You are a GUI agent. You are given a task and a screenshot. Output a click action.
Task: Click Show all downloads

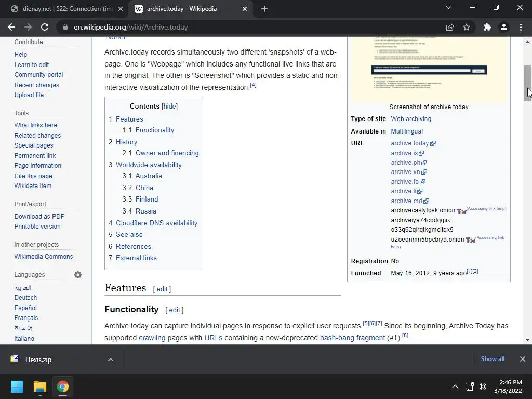(x=493, y=358)
